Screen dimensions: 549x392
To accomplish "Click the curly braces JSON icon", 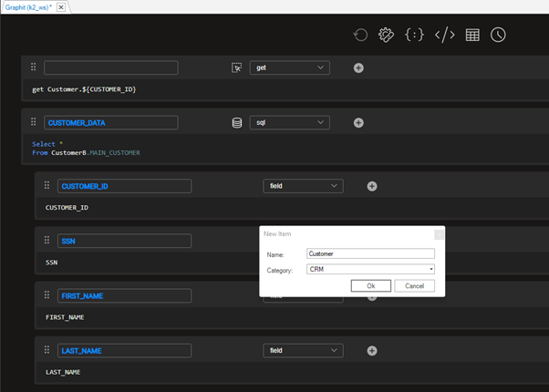I will coord(414,35).
